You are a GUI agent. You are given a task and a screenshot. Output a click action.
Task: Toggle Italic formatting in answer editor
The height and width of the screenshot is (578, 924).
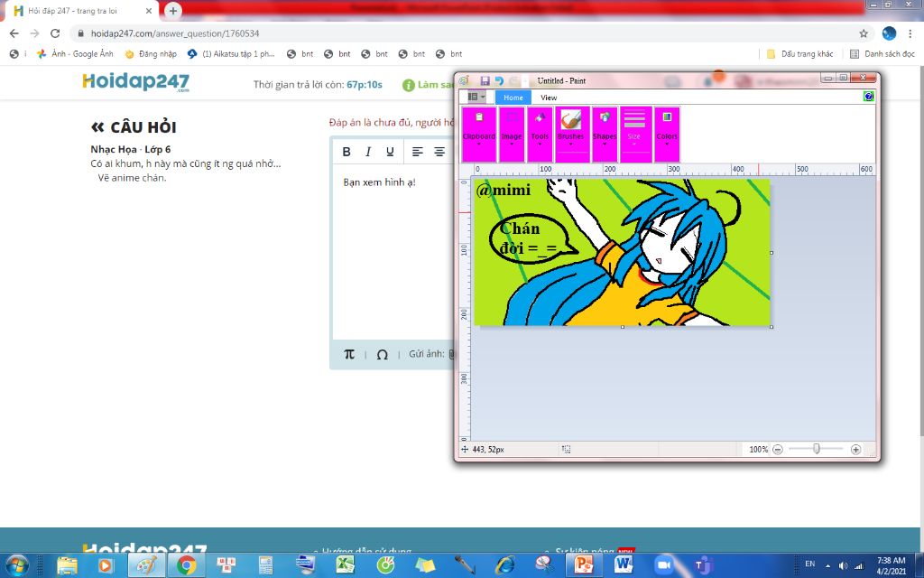coord(368,152)
